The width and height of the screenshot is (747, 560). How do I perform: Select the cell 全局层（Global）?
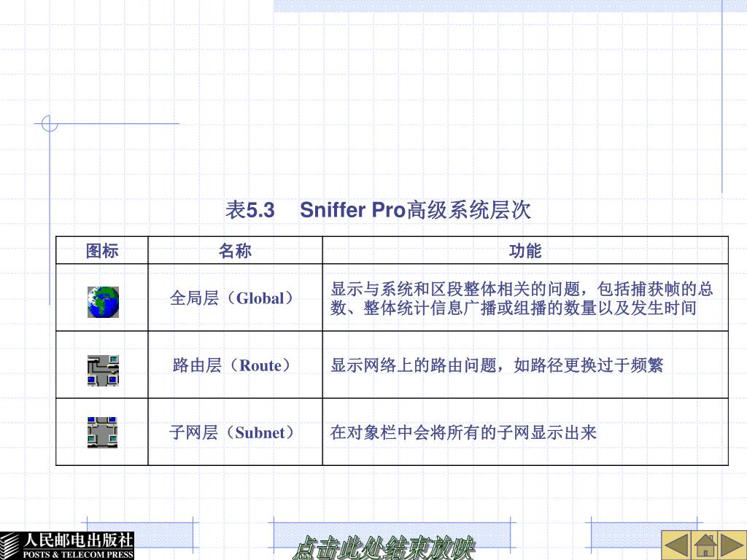tap(235, 298)
